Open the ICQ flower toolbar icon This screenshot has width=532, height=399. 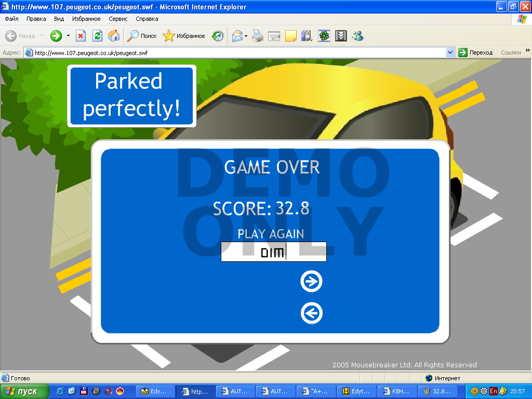(x=324, y=36)
